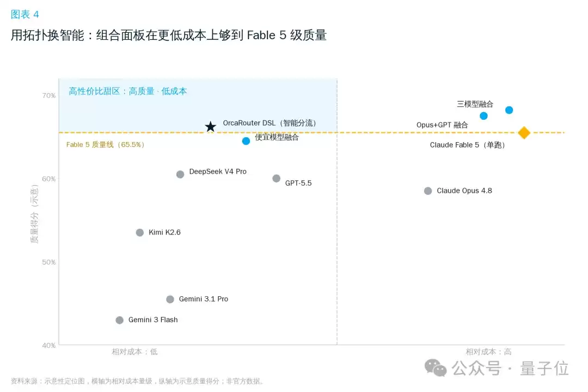Screen dimensions: 588x392
Task: Select the Claude Fable 5（单跑）label
Action: pos(468,145)
